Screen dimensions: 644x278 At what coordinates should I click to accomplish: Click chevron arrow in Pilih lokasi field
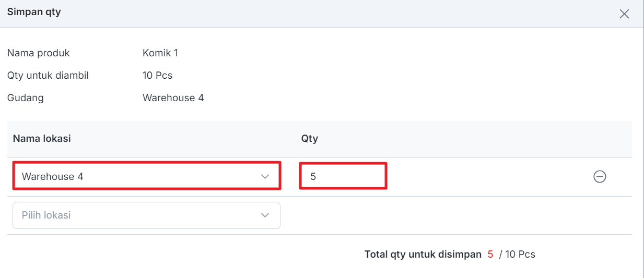pyautogui.click(x=265, y=215)
